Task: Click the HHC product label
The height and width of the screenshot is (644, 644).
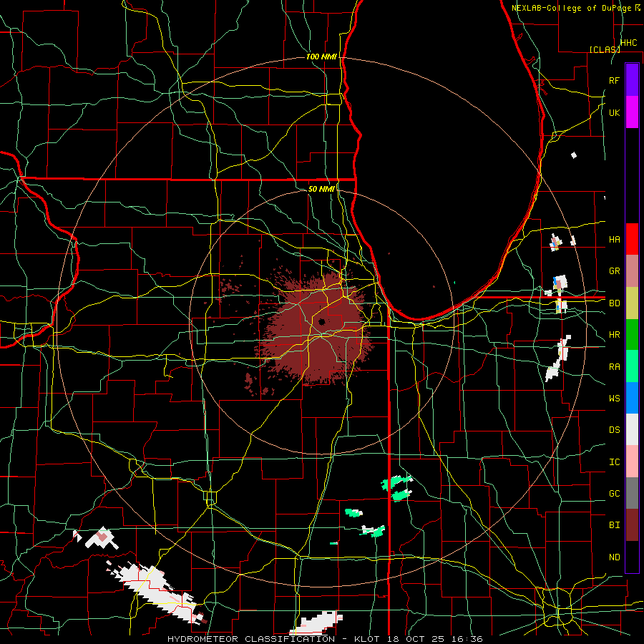Action: click(x=628, y=43)
